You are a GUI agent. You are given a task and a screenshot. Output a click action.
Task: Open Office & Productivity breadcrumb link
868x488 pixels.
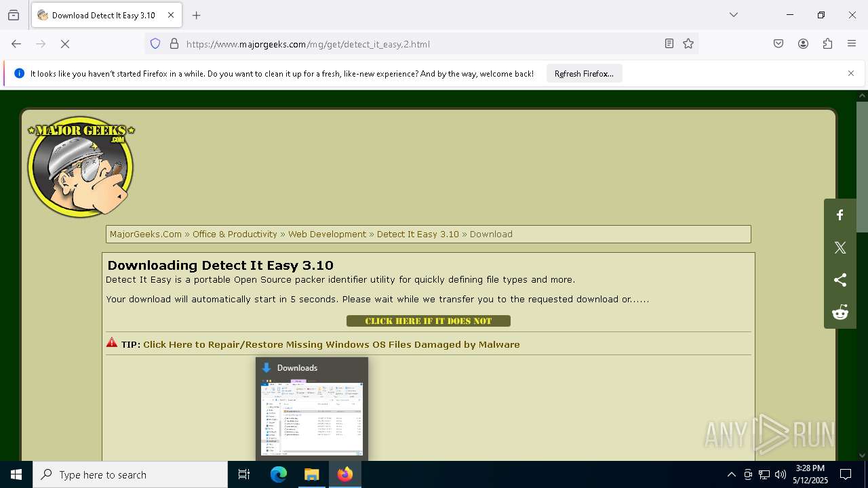[x=235, y=234]
